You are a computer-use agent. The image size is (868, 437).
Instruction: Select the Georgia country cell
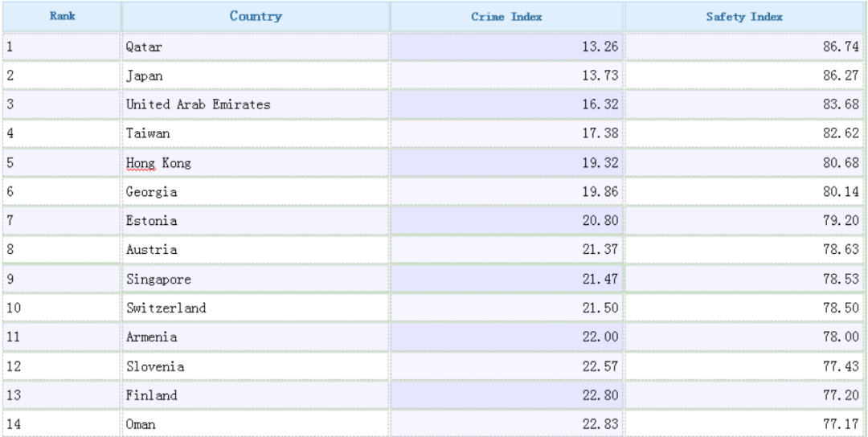(x=152, y=192)
